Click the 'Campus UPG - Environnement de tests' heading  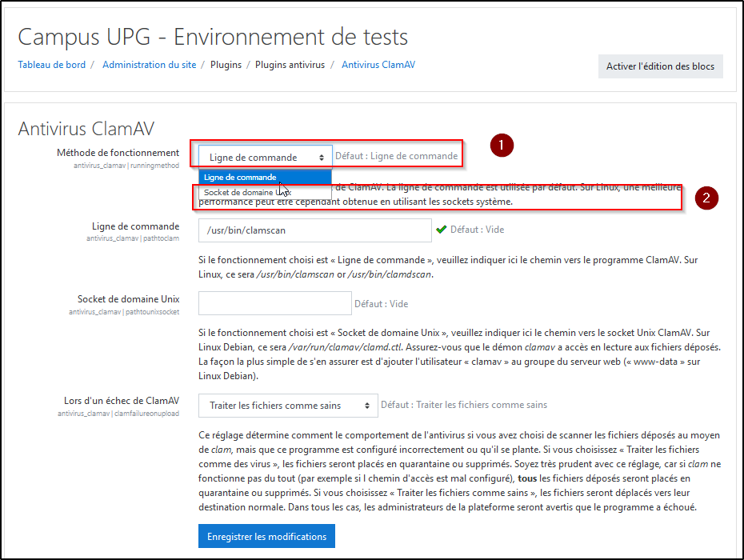tap(213, 37)
